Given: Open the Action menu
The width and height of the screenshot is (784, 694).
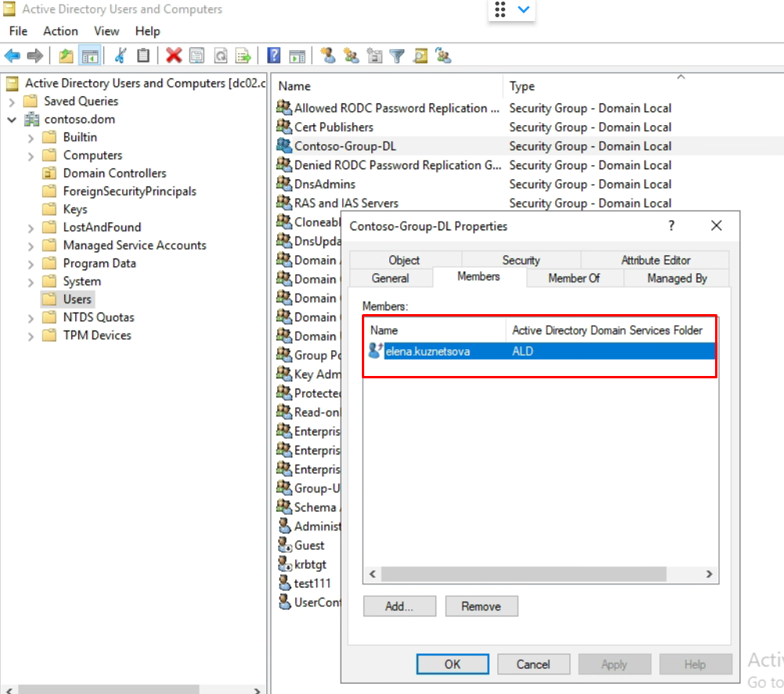Looking at the screenshot, I should point(60,31).
